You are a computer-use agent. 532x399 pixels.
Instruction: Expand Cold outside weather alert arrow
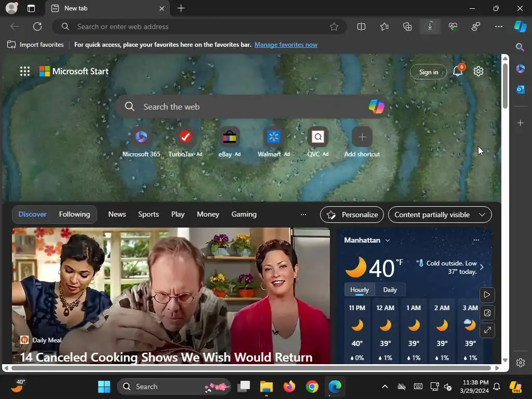[x=482, y=267]
